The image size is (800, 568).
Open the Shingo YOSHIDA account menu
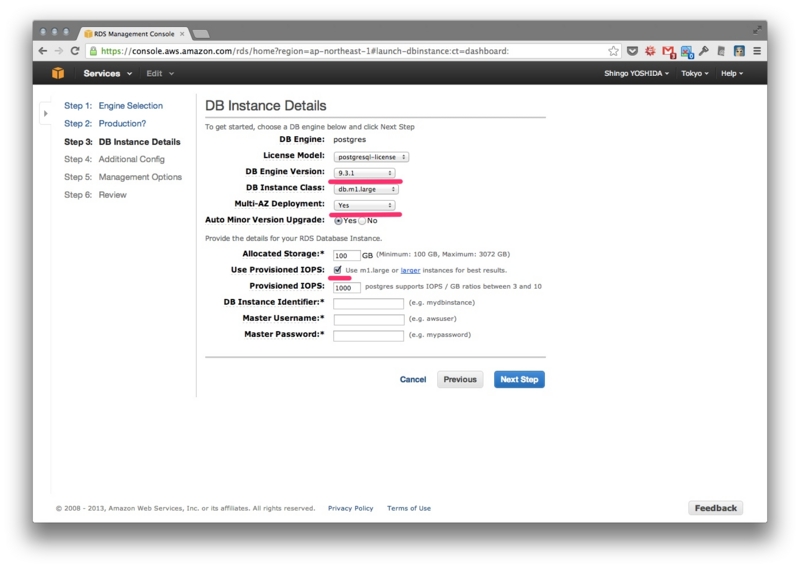[x=636, y=73]
